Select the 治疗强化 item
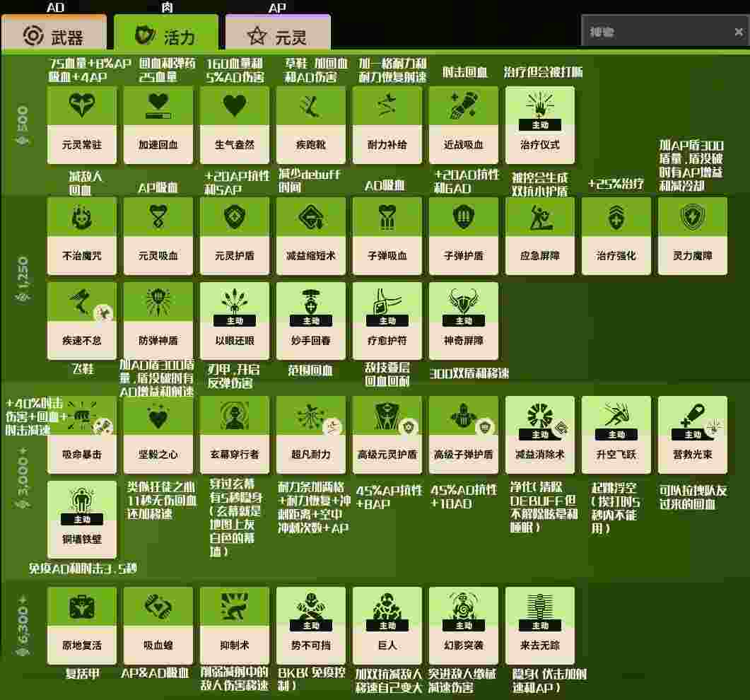Image resolution: width=750 pixels, height=700 pixels. 616,236
